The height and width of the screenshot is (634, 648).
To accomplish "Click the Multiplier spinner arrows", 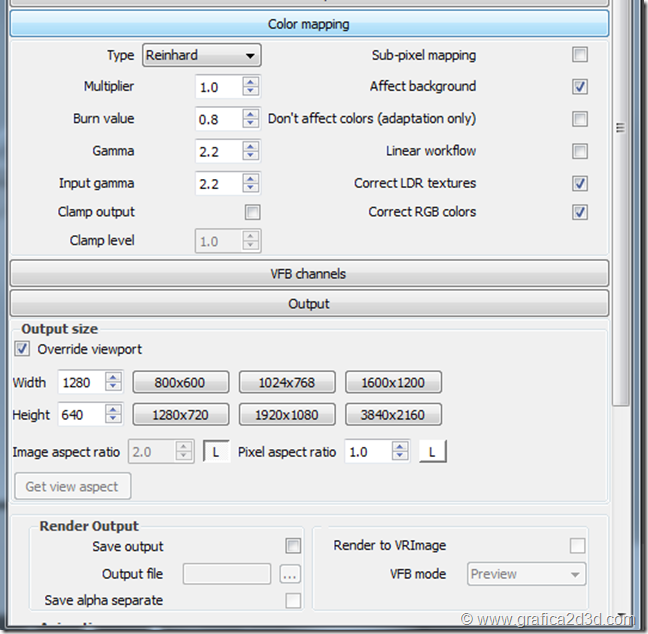I will [251, 87].
